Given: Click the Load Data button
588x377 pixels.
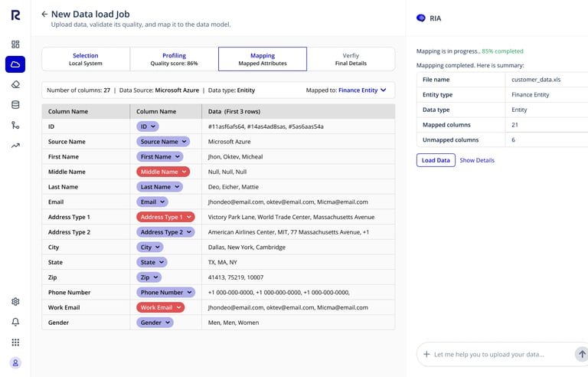Looking at the screenshot, I should [x=436, y=160].
